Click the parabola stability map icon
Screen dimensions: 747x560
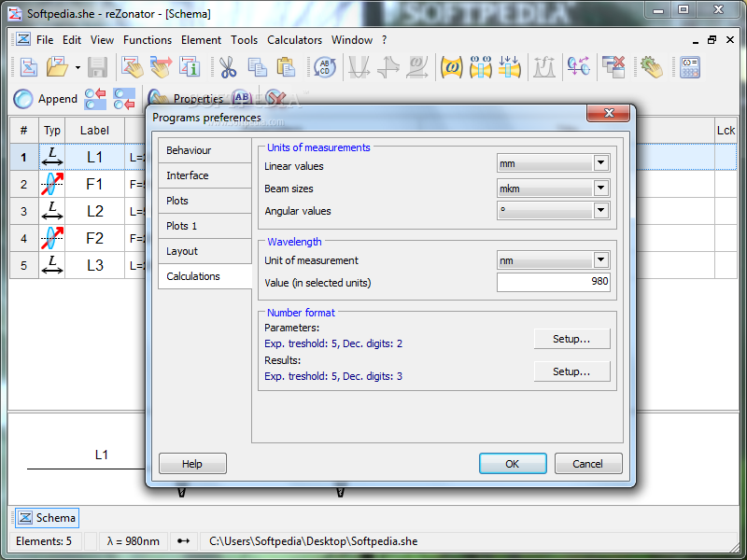pyautogui.click(x=359, y=67)
